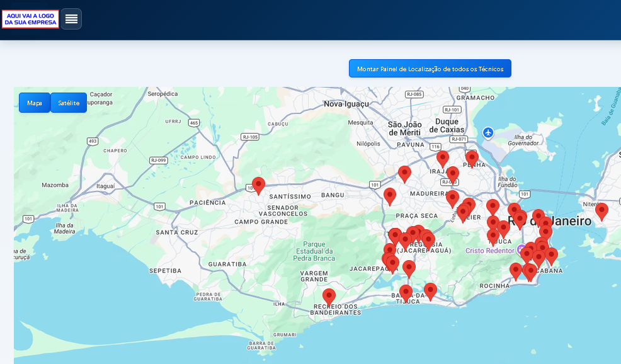
Task: Click Montar Painel de Localização de todos os Técnicos
Action: tap(430, 69)
